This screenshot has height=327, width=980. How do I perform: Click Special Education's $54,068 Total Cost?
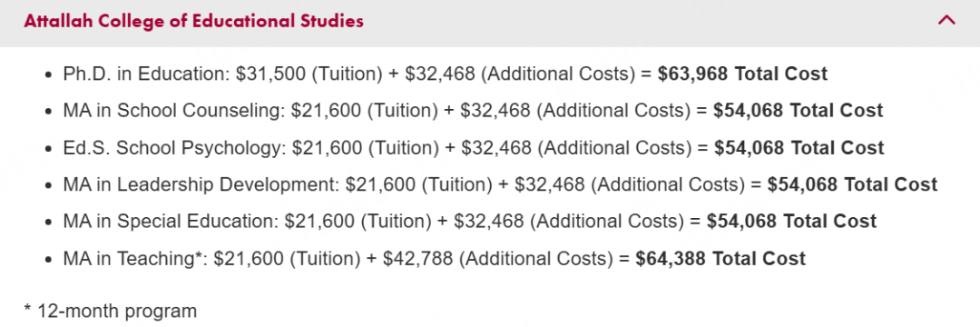[x=792, y=222]
